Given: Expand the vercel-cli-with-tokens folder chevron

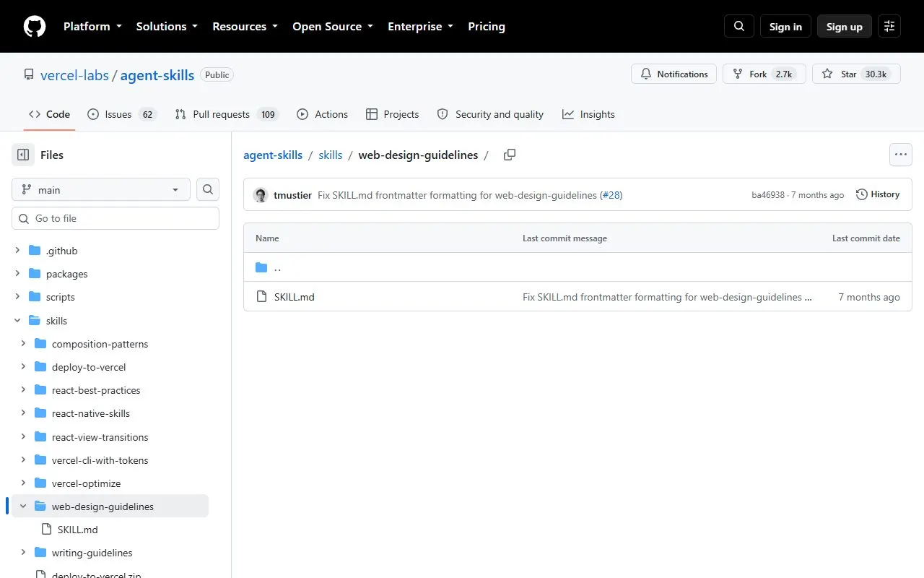Looking at the screenshot, I should pyautogui.click(x=23, y=460).
